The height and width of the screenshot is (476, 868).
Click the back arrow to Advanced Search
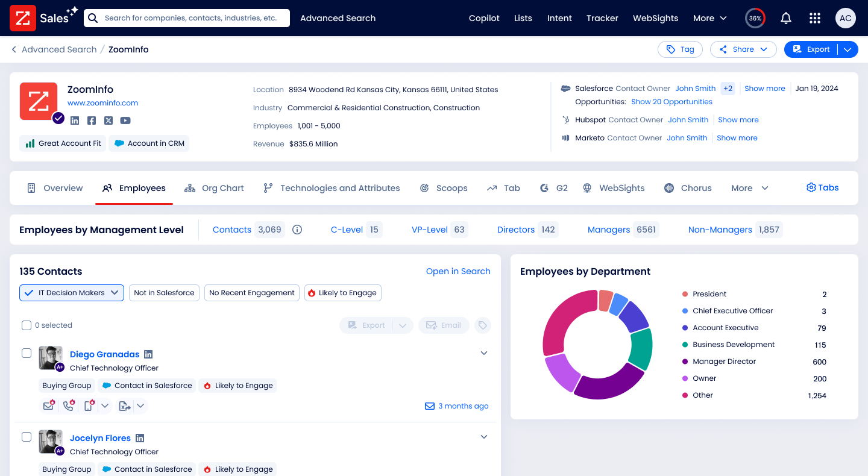point(14,49)
